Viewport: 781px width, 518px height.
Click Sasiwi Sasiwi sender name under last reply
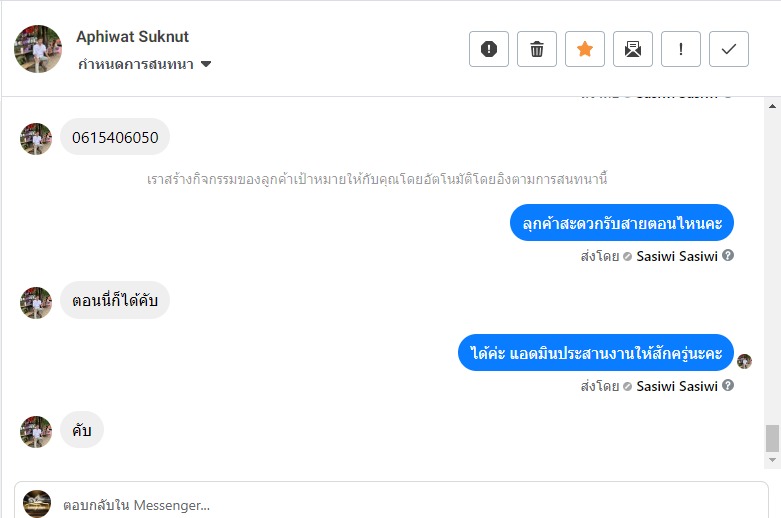(x=677, y=386)
